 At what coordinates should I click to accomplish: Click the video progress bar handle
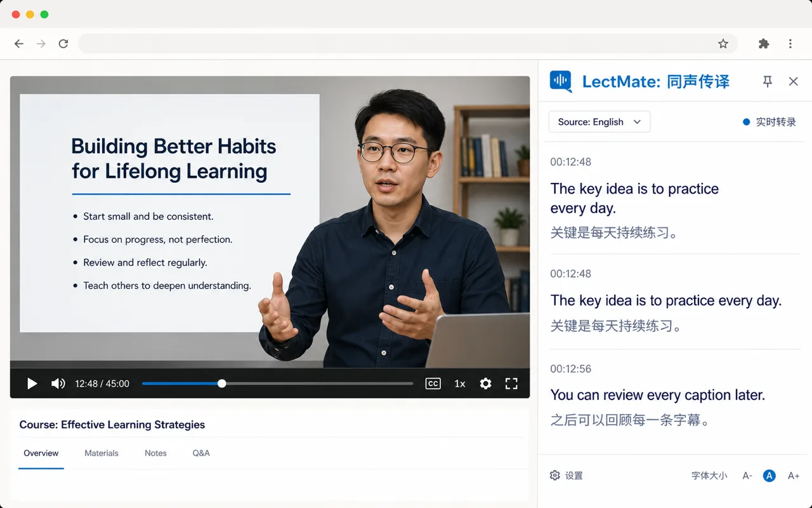(x=221, y=384)
